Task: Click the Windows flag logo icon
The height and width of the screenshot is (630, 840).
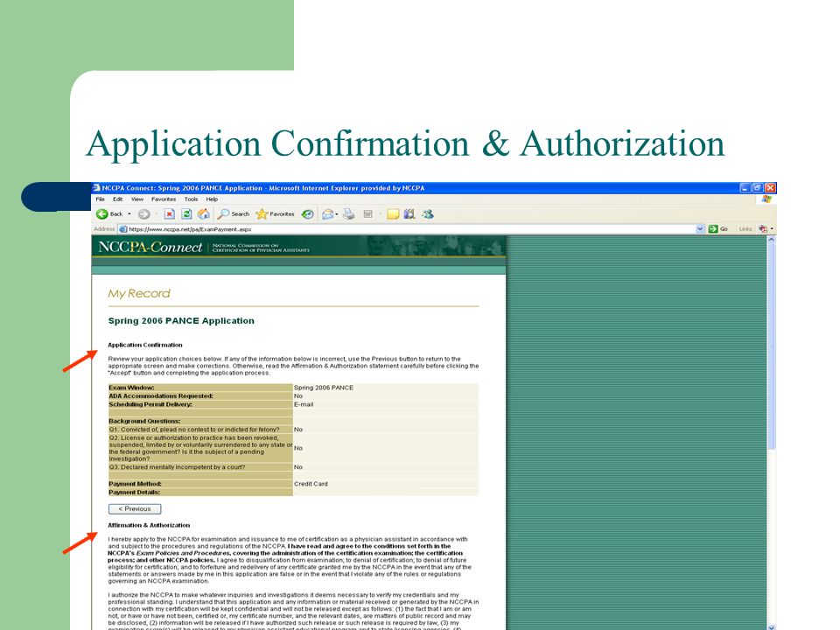Action: pyautogui.click(x=766, y=199)
